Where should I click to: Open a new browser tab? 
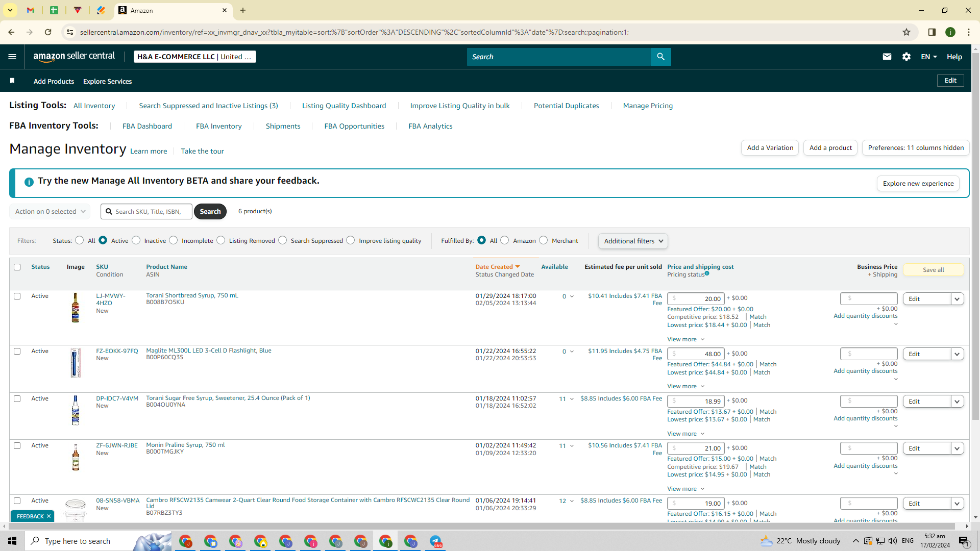(243, 10)
